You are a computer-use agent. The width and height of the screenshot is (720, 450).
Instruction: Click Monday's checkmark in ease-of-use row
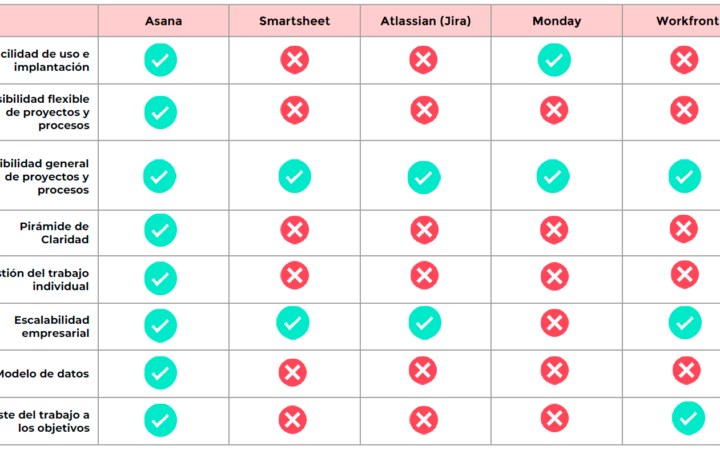pyautogui.click(x=554, y=60)
